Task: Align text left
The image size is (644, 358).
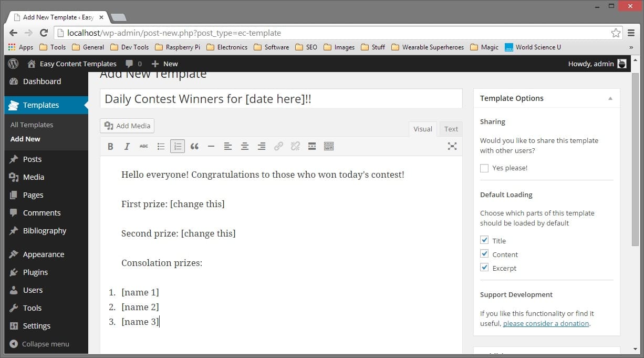Action: coord(228,146)
